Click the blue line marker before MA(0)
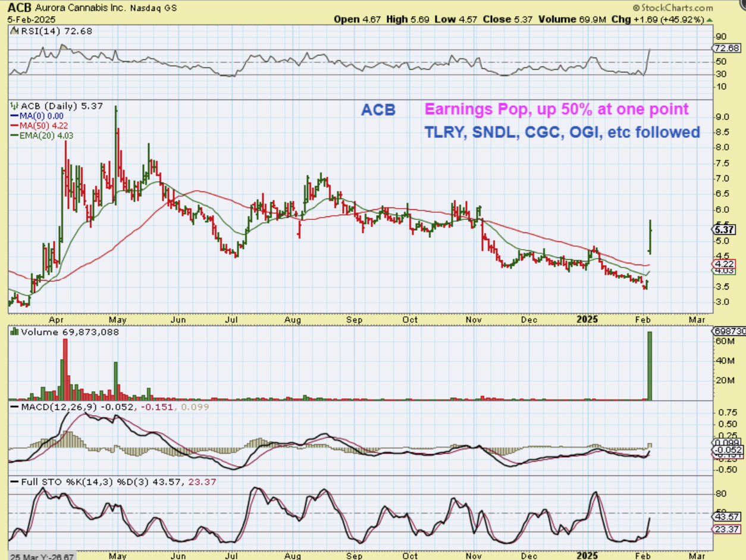The height and width of the screenshot is (560, 746). 14,117
